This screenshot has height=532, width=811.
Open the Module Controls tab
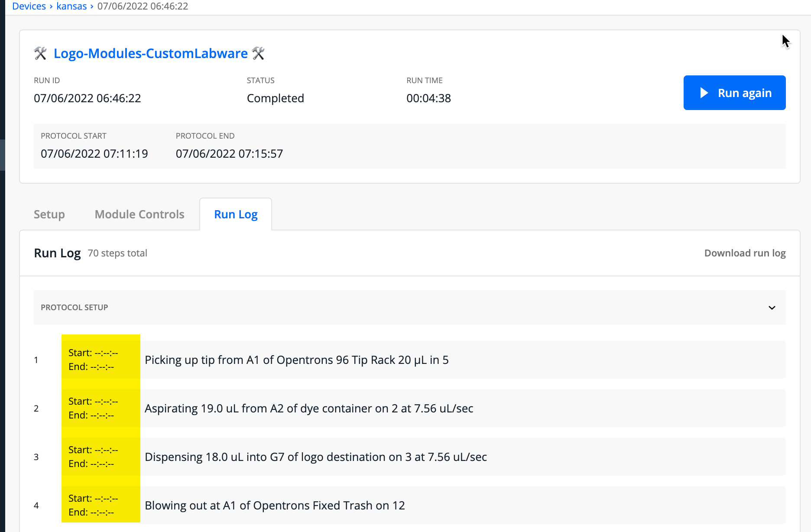pyautogui.click(x=139, y=214)
